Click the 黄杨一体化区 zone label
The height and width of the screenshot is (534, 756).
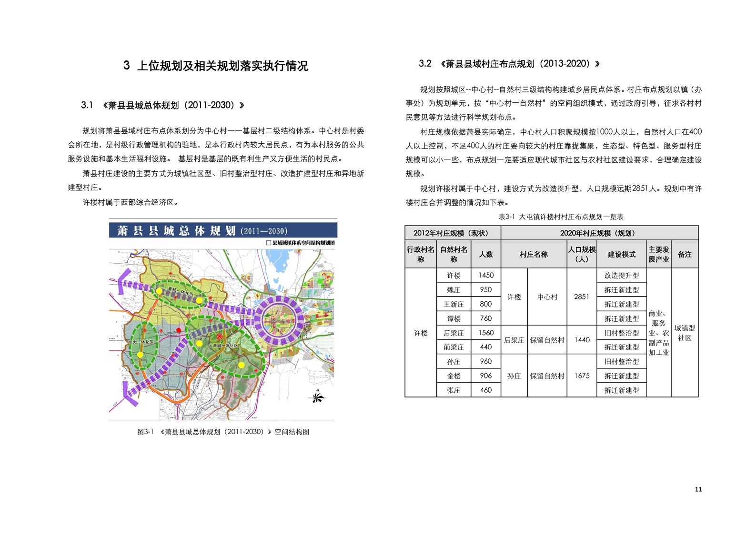pos(181,294)
